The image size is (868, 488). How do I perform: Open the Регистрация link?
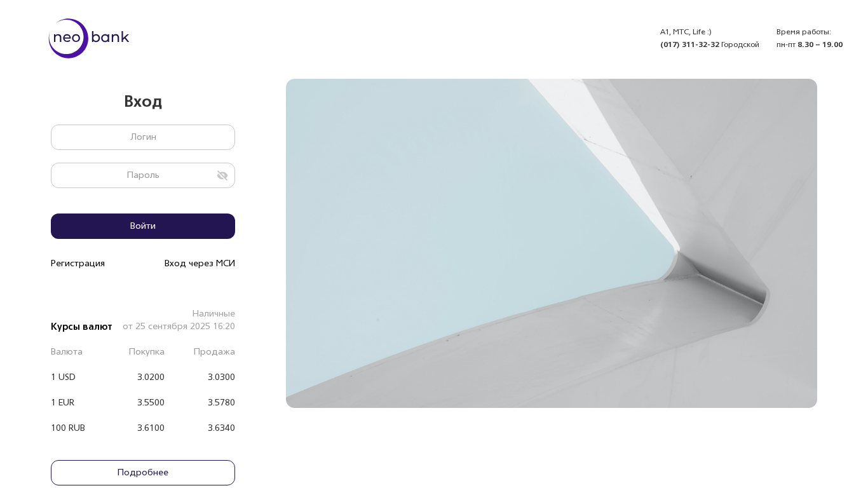tap(78, 264)
